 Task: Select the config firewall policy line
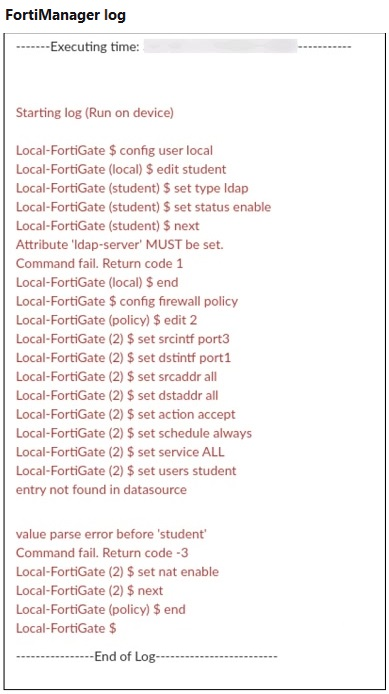pyautogui.click(x=127, y=301)
